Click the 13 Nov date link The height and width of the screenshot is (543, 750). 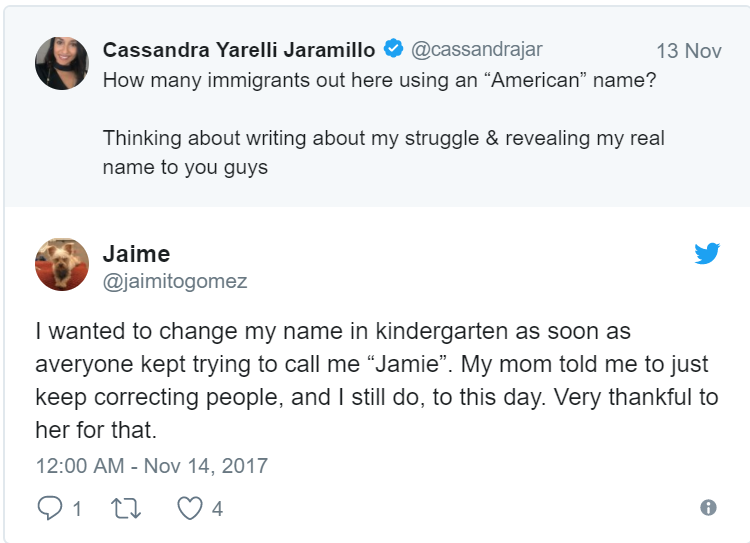688,51
